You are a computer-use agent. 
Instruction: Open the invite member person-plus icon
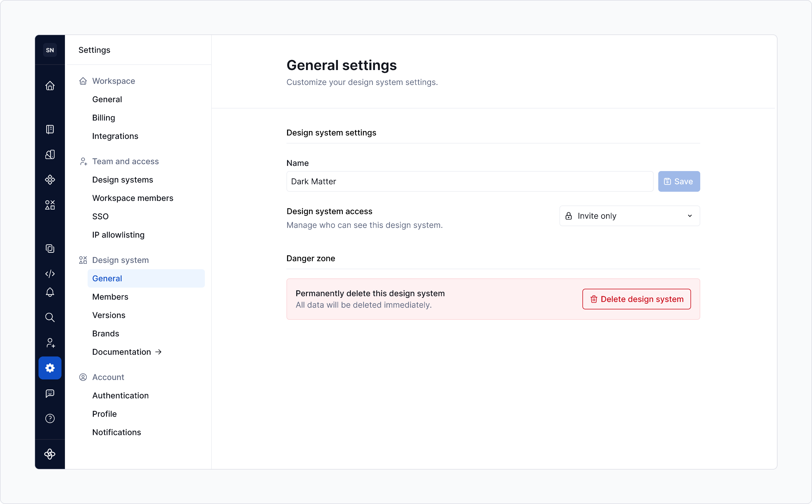click(50, 343)
